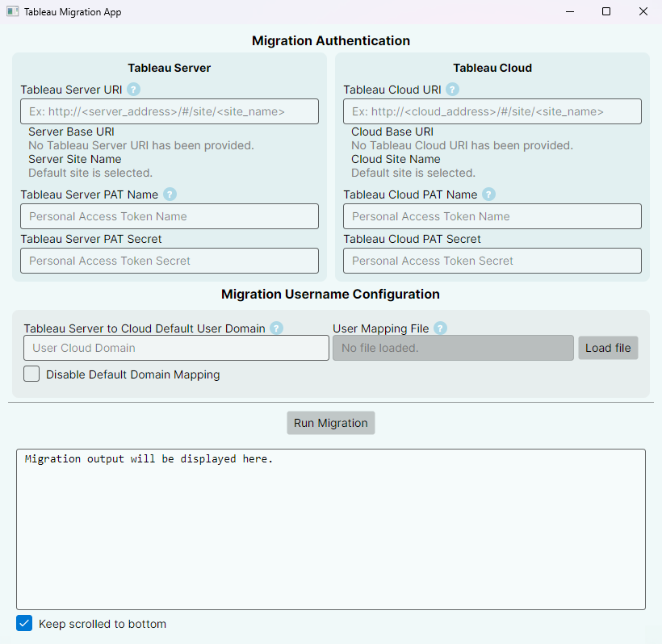
Task: Show help for Tableau Server PAT Name
Action: 170,194
